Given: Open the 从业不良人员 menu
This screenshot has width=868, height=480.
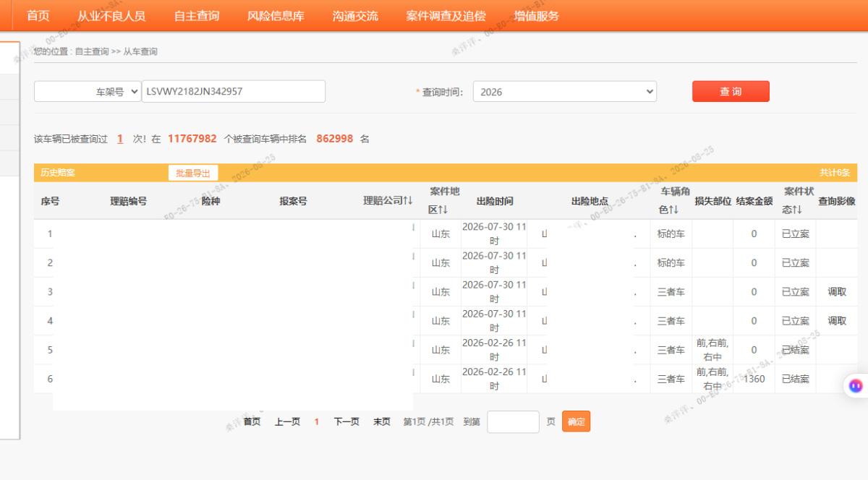Looking at the screenshot, I should 111,16.
